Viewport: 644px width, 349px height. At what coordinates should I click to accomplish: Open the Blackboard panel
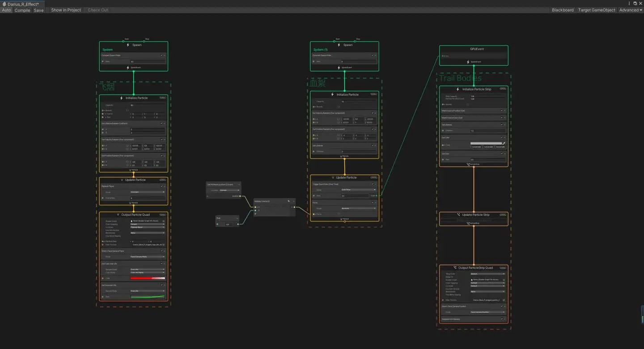(x=563, y=10)
